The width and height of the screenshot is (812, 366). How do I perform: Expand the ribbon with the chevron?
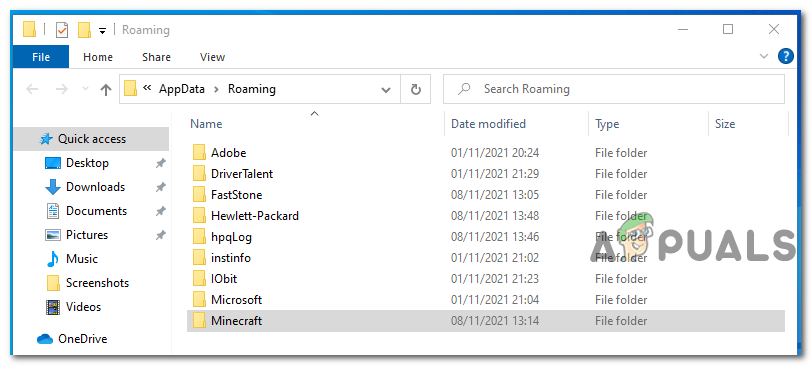coord(764,56)
